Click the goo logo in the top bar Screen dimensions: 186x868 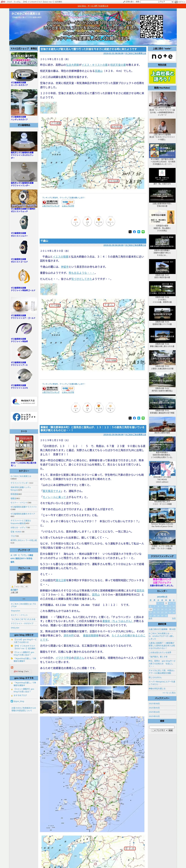(x=3, y=2)
